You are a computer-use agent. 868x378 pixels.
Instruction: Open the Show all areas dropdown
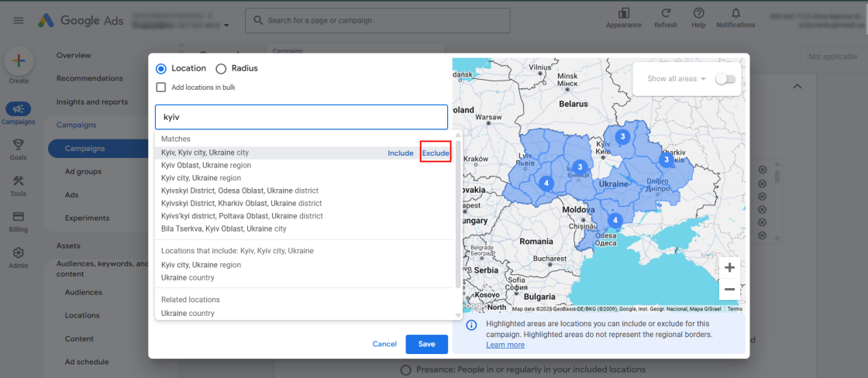click(677, 78)
